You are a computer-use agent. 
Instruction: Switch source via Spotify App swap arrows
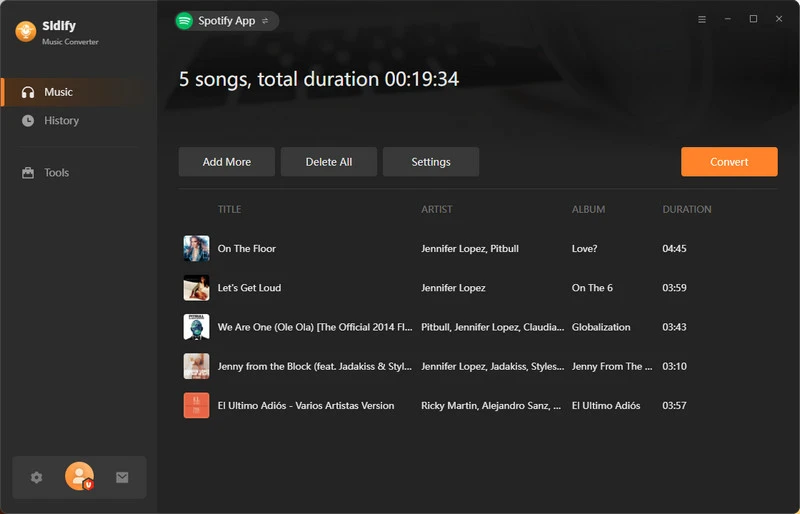pos(265,21)
